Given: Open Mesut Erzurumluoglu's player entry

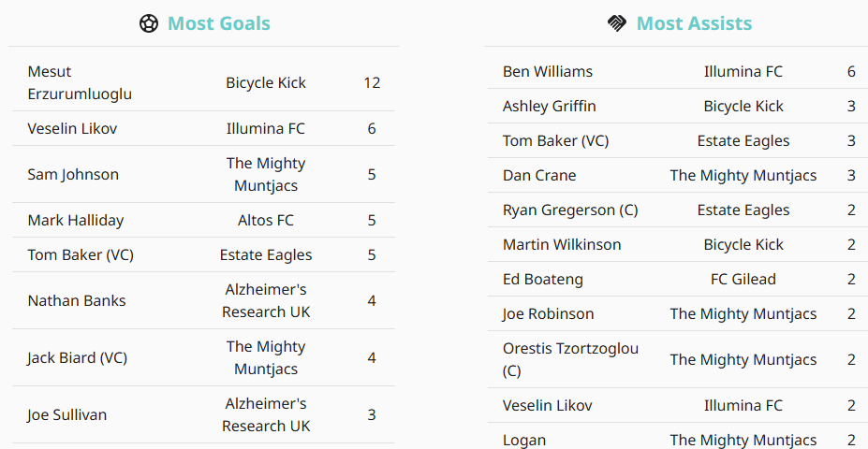Looking at the screenshot, I should tap(80, 82).
